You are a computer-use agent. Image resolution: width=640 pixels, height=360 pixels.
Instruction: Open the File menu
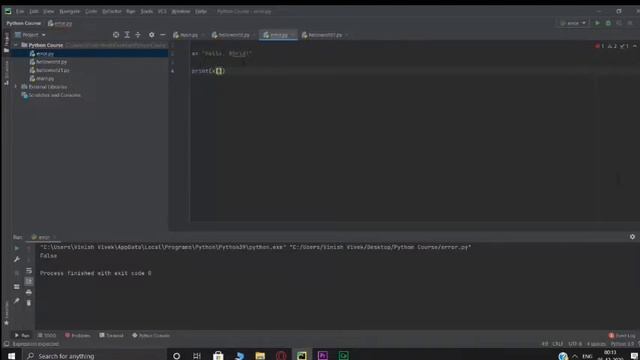point(20,11)
